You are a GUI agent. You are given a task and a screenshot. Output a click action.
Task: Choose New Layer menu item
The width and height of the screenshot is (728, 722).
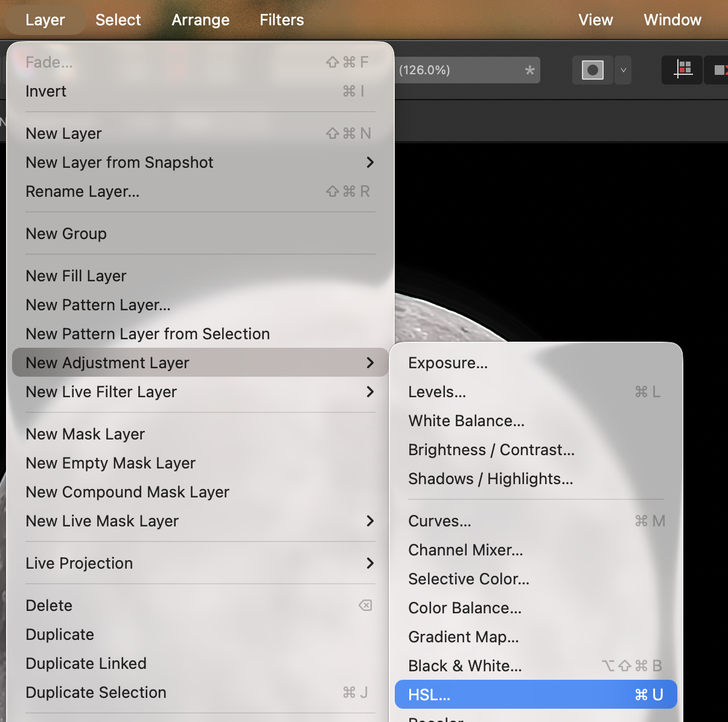tap(200, 133)
